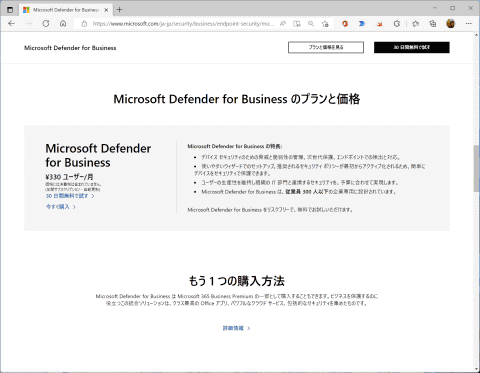Click the scrollbar up arrow
This screenshot has width=480, height=373.
477,35
